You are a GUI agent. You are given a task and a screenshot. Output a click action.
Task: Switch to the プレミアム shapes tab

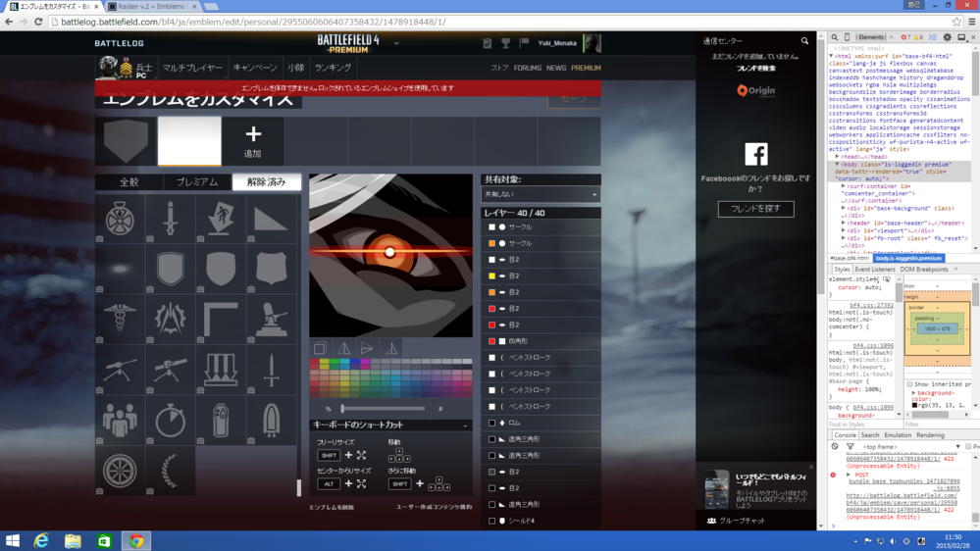click(x=197, y=182)
